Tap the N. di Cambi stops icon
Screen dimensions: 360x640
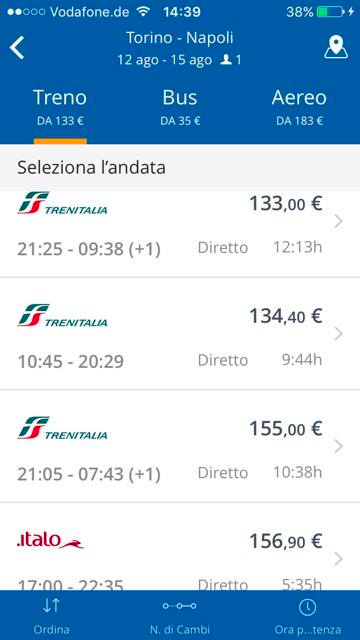(180, 606)
